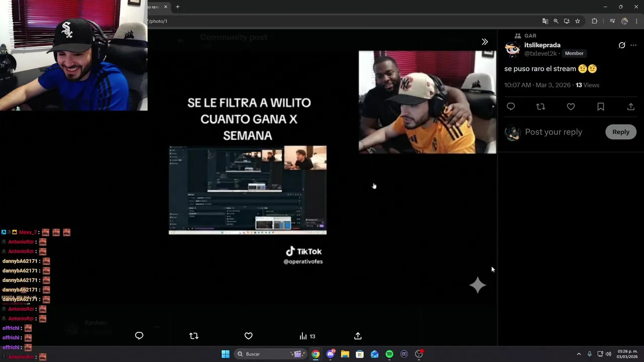Click repost icon below the photo
The height and width of the screenshot is (362, 644).
point(194,336)
